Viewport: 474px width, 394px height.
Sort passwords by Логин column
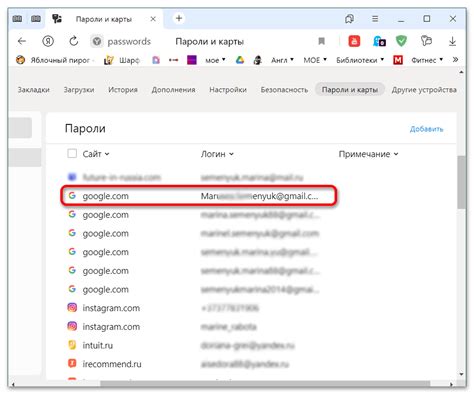(217, 154)
